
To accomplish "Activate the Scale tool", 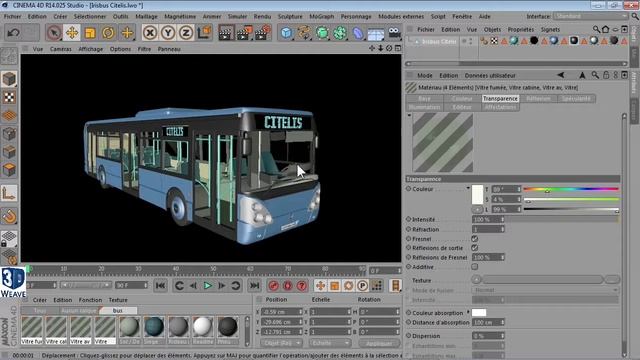I will coord(90,33).
